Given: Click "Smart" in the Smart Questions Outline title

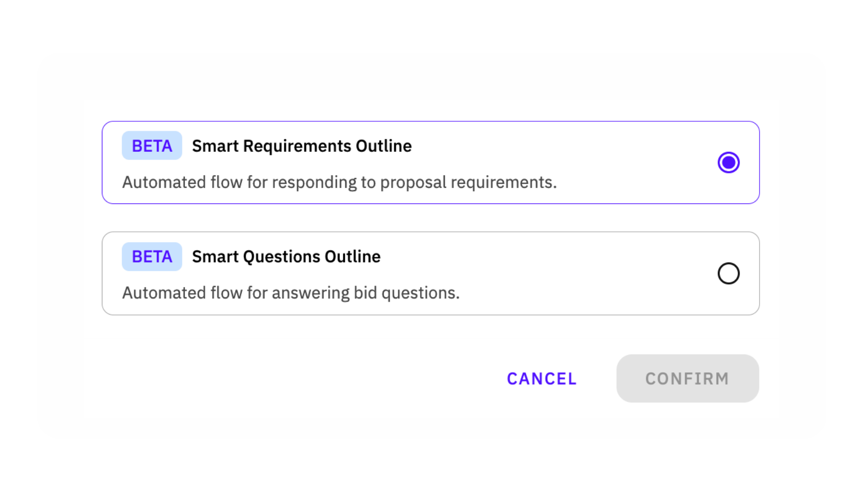Looking at the screenshot, I should (215, 257).
